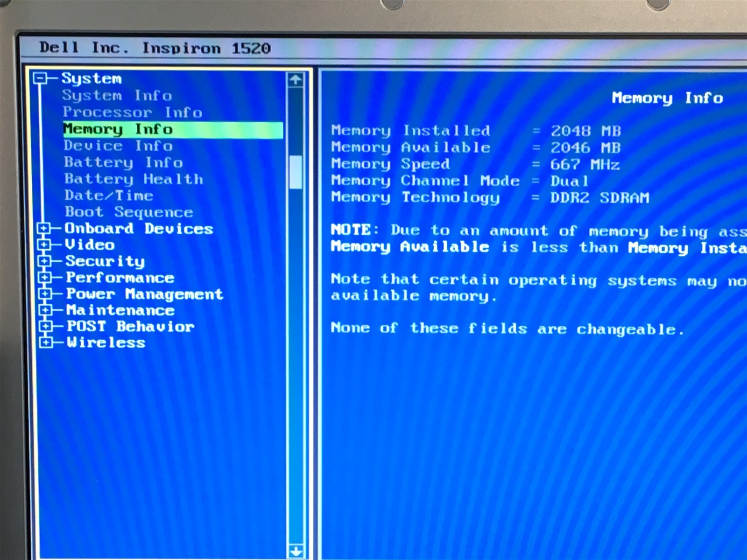The height and width of the screenshot is (560, 747).
Task: Click the Memory Channel Mode value Dual
Action: point(570,181)
